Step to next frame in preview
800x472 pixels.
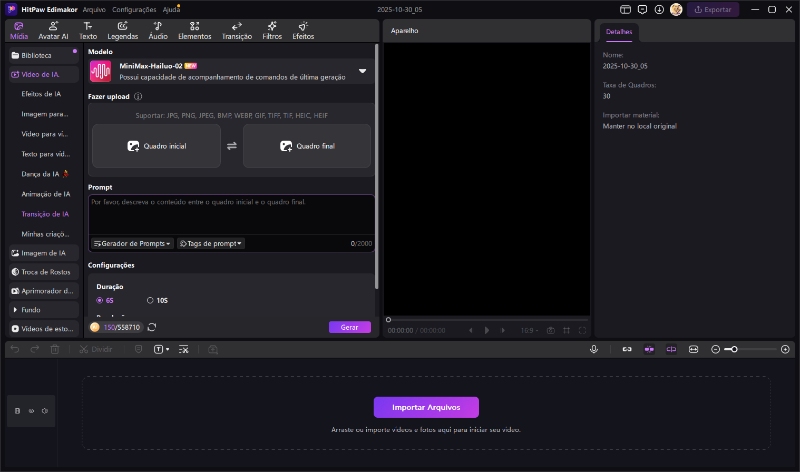pyautogui.click(x=503, y=331)
